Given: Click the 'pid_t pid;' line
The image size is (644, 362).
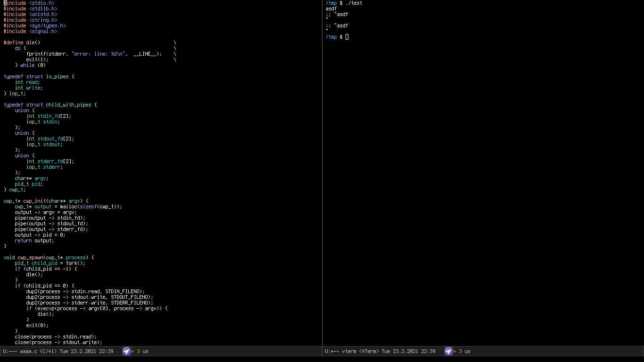Looking at the screenshot, I should 29,184.
